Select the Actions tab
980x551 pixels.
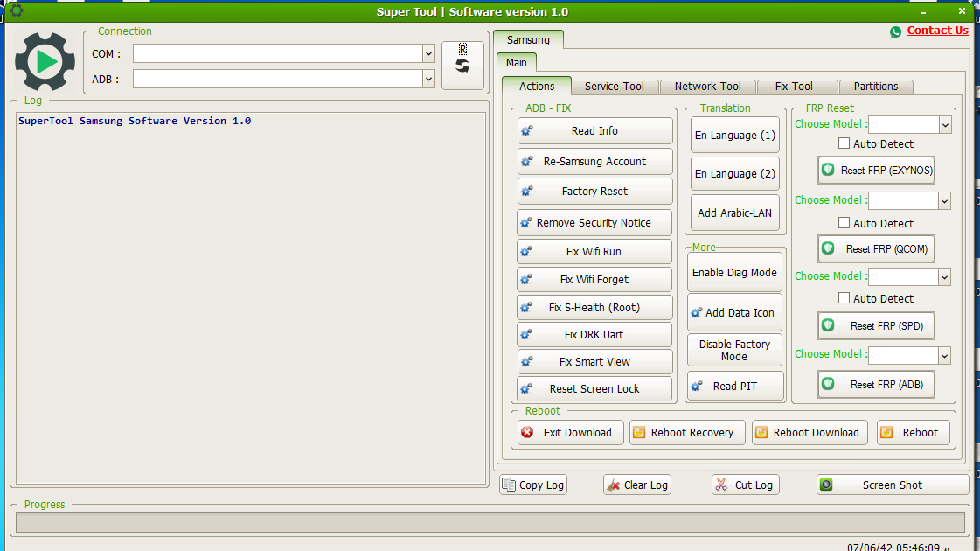[537, 87]
